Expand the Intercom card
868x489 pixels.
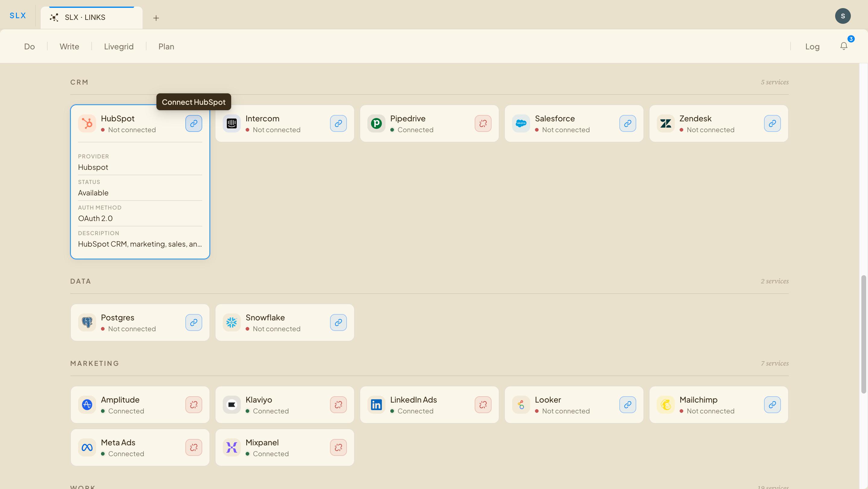tap(285, 123)
